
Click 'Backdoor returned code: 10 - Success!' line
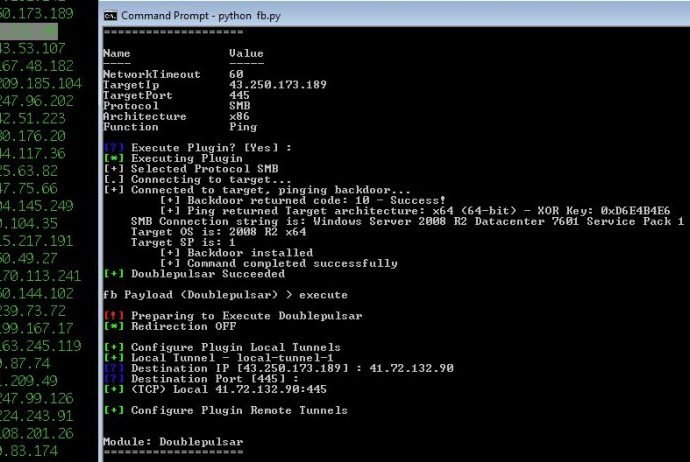(x=303, y=201)
